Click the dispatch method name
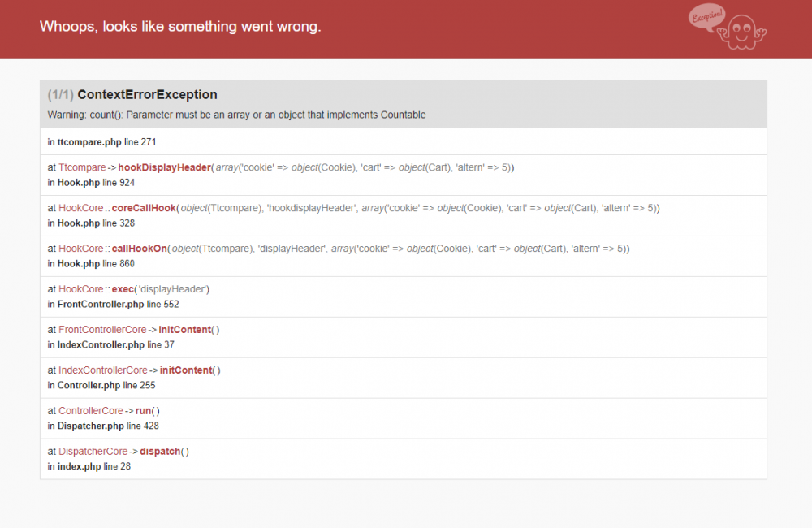Screen dimensions: 812x528 point(159,451)
